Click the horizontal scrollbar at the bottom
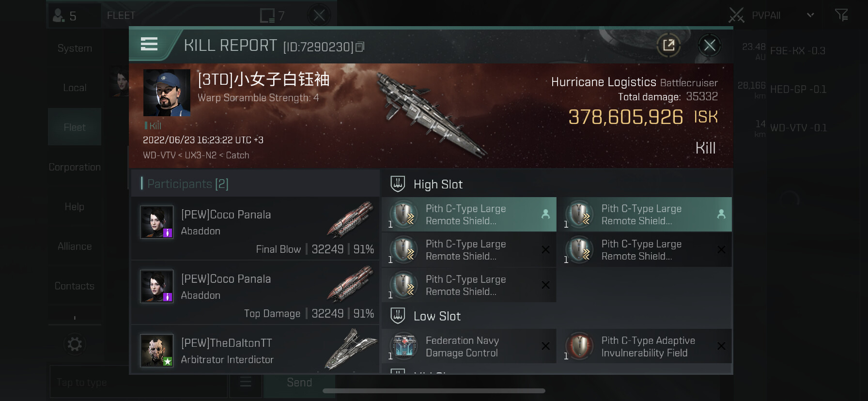This screenshot has height=401, width=868. 434,391
